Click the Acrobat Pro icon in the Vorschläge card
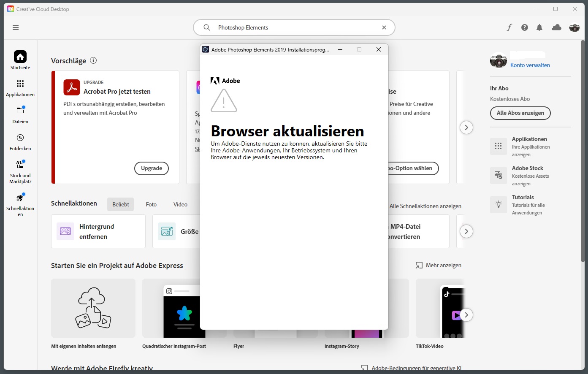 [x=72, y=87]
